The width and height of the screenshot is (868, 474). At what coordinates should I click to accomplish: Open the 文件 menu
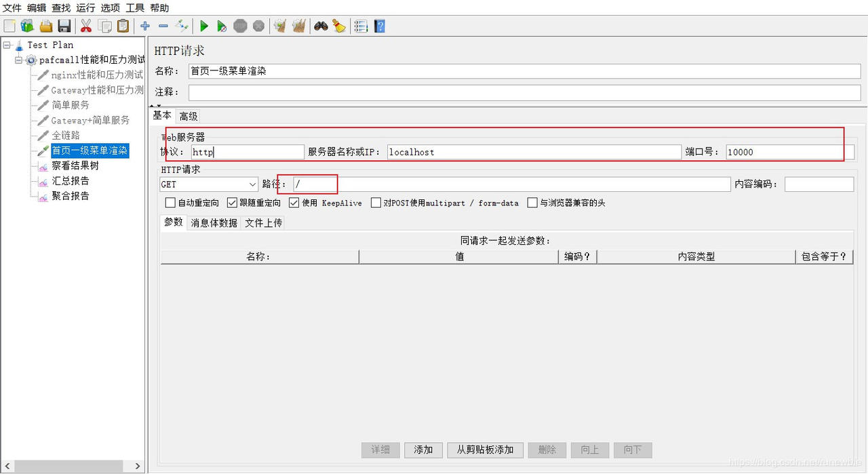point(12,7)
